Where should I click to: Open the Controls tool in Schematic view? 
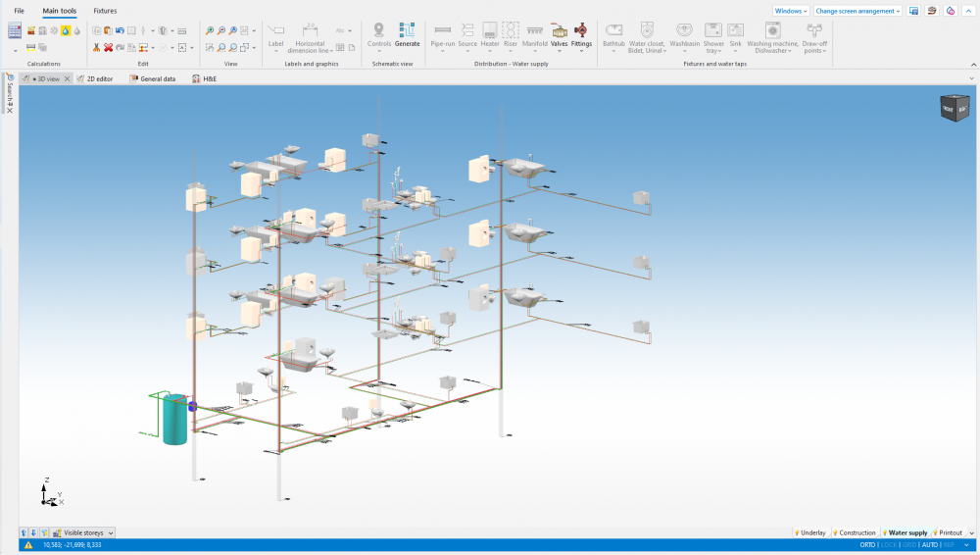379,34
